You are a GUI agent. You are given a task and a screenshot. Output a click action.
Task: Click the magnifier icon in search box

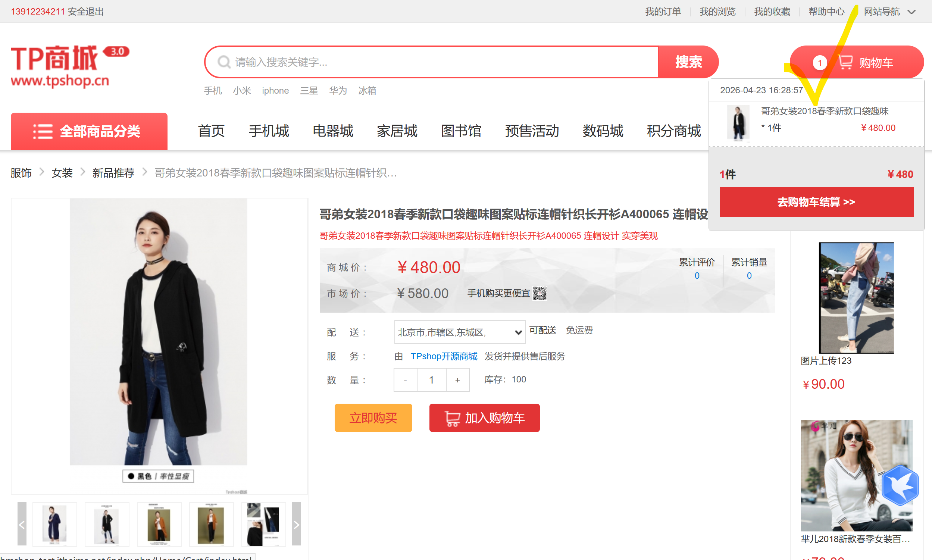[224, 62]
